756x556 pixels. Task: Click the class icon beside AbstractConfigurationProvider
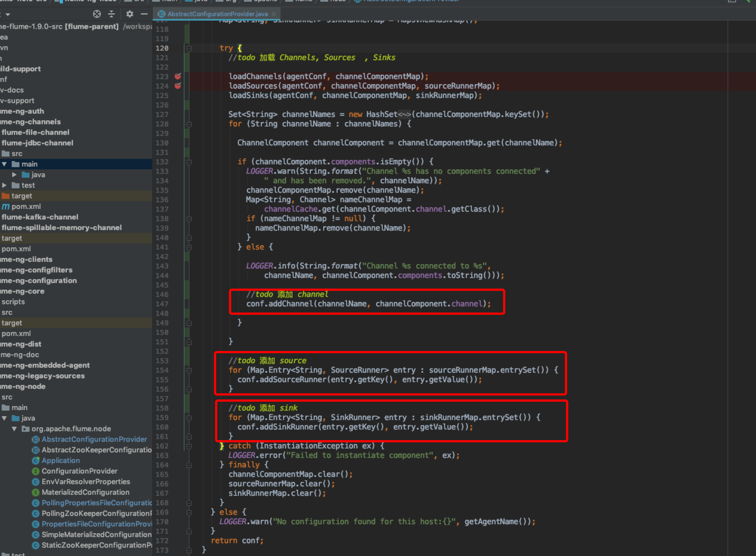point(36,439)
